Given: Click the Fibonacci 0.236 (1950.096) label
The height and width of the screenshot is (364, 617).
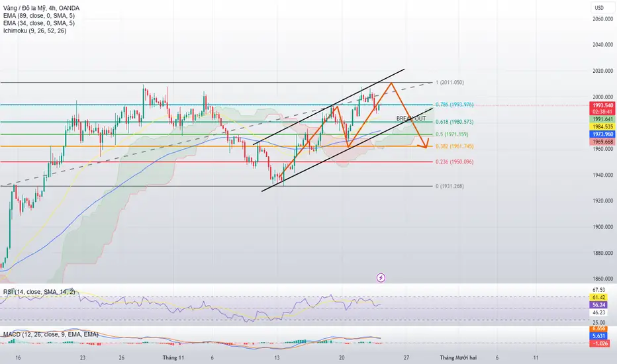Looking at the screenshot, I should tap(455, 161).
